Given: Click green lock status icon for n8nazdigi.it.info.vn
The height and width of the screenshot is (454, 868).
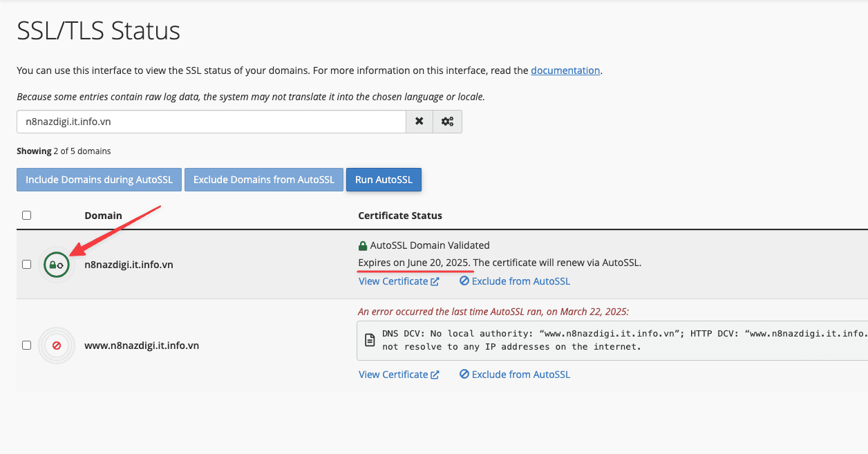Looking at the screenshot, I should [x=56, y=265].
